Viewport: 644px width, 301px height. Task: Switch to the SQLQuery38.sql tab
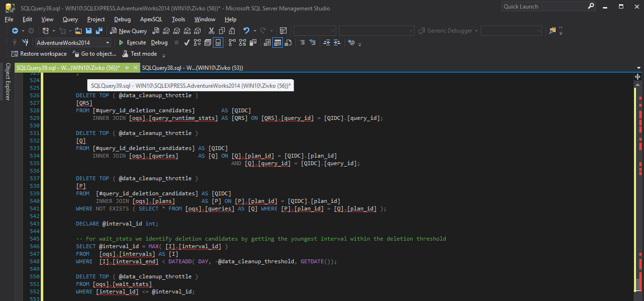click(x=192, y=68)
